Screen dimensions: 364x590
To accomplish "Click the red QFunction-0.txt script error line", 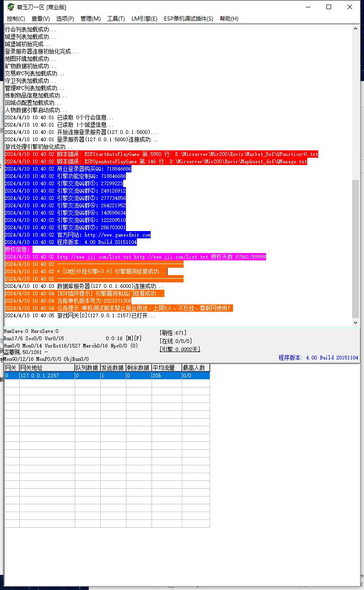I will (161, 154).
